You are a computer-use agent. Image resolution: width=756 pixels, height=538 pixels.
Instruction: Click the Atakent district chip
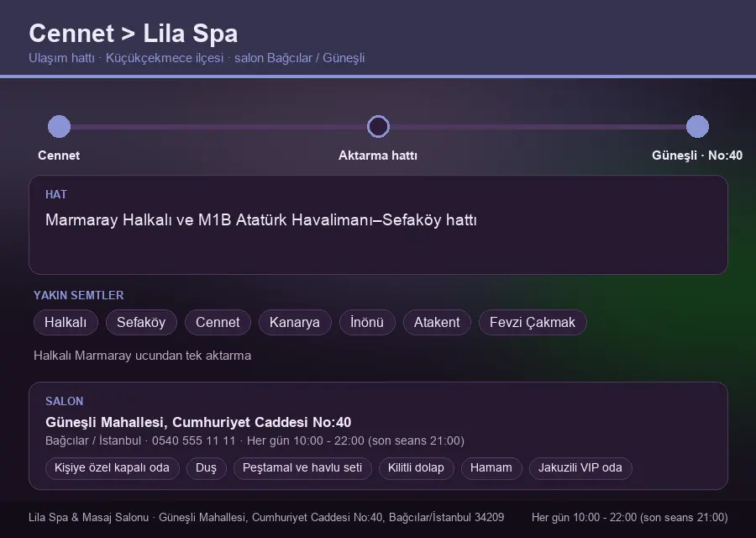(x=437, y=322)
